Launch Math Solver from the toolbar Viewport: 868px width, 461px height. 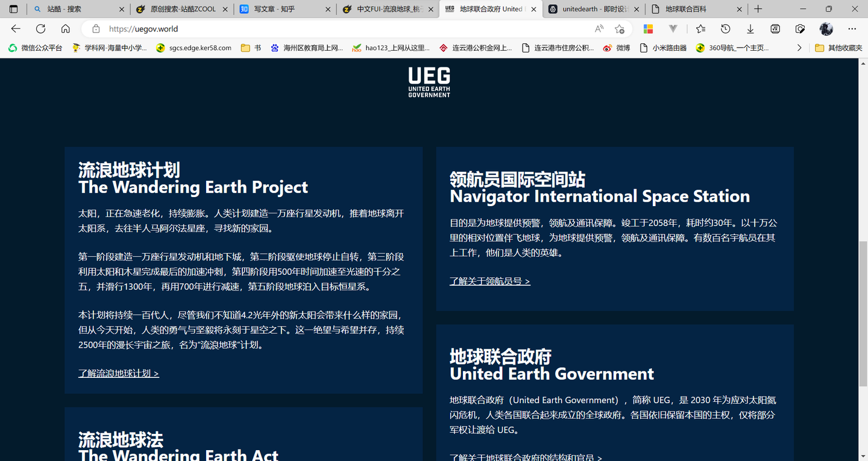click(x=775, y=28)
